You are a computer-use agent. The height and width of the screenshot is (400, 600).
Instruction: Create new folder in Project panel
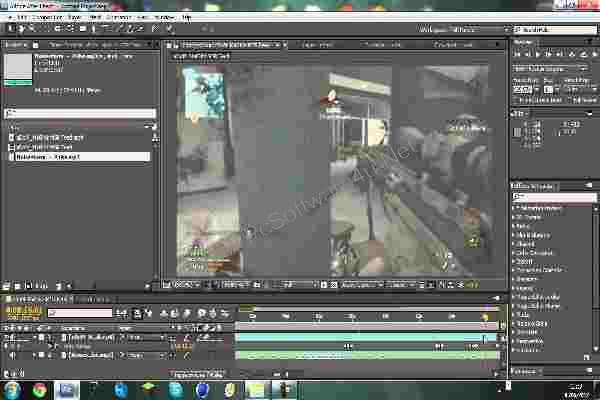[17, 286]
